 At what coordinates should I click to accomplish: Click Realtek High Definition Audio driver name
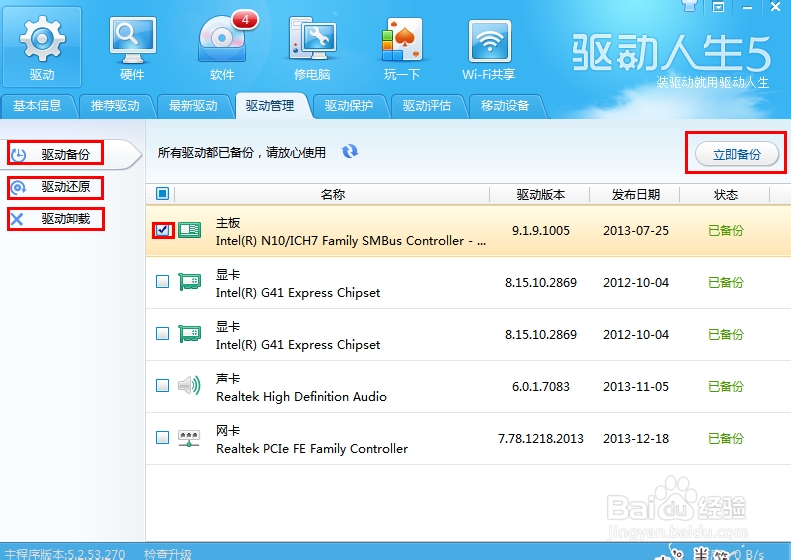click(x=301, y=397)
